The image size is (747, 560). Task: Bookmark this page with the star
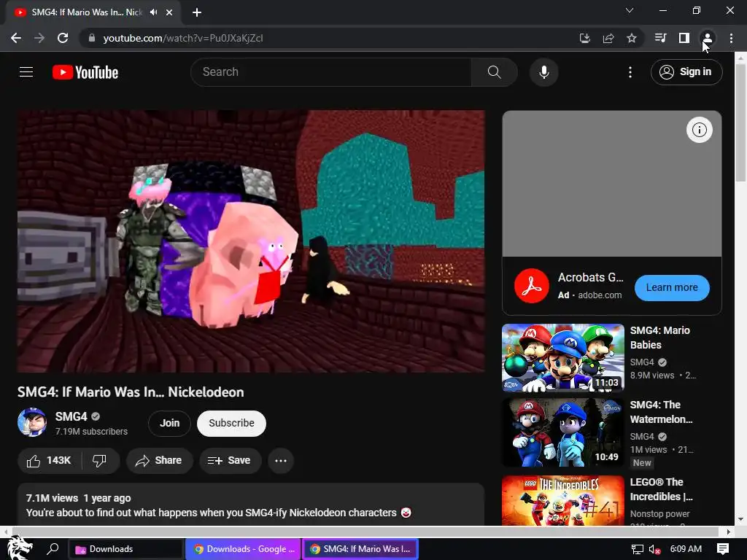point(631,38)
